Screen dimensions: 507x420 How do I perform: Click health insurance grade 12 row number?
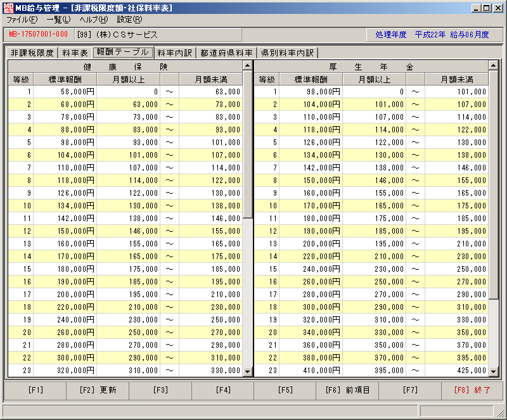21,231
